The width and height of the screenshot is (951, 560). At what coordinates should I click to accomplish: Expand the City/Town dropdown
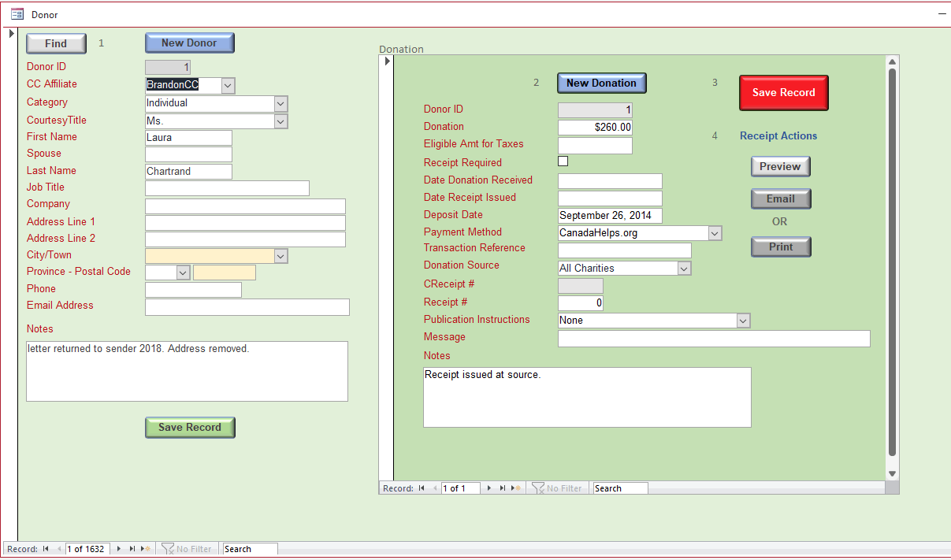280,256
